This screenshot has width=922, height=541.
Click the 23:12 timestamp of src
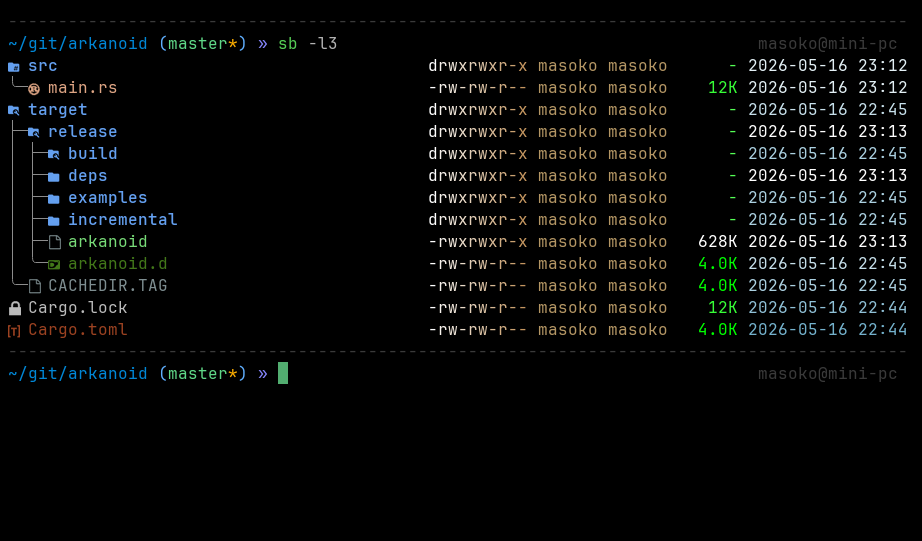[x=883, y=65]
